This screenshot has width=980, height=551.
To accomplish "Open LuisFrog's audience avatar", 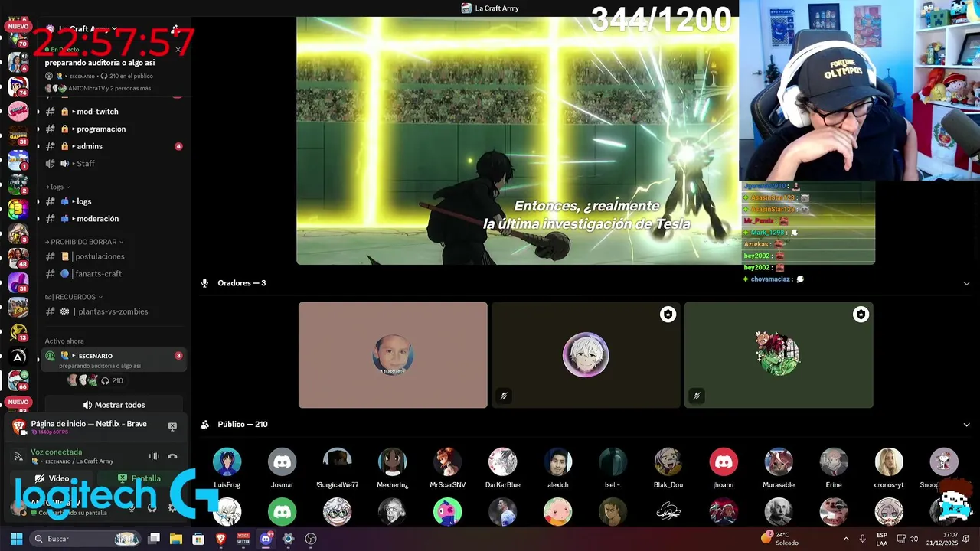I will click(x=227, y=462).
